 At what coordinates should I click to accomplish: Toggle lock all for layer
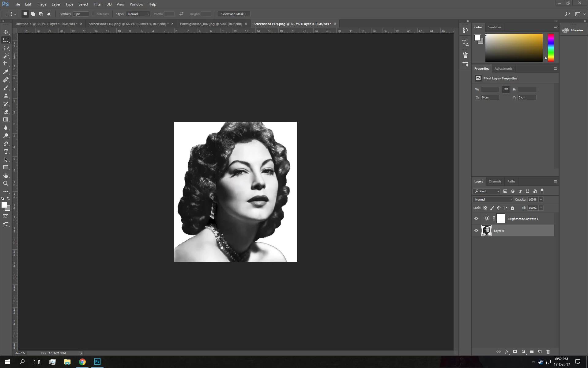[x=512, y=208]
